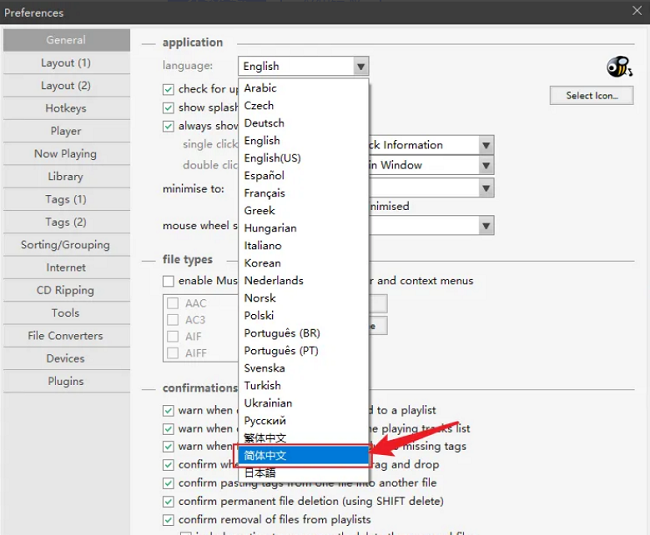The image size is (650, 535).
Task: Close the Preferences window
Action: (x=637, y=12)
